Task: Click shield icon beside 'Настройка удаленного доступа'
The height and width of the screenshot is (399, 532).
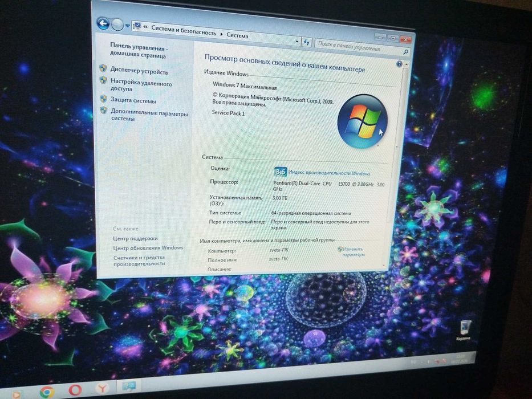Action: (103, 80)
